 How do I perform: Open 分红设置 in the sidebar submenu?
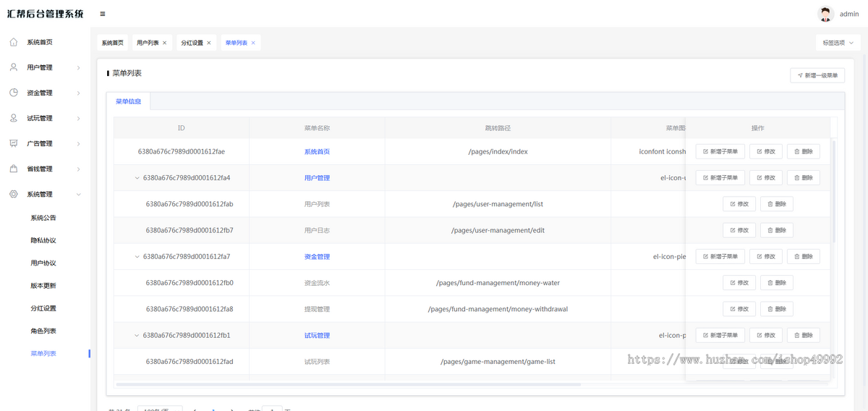tap(43, 308)
